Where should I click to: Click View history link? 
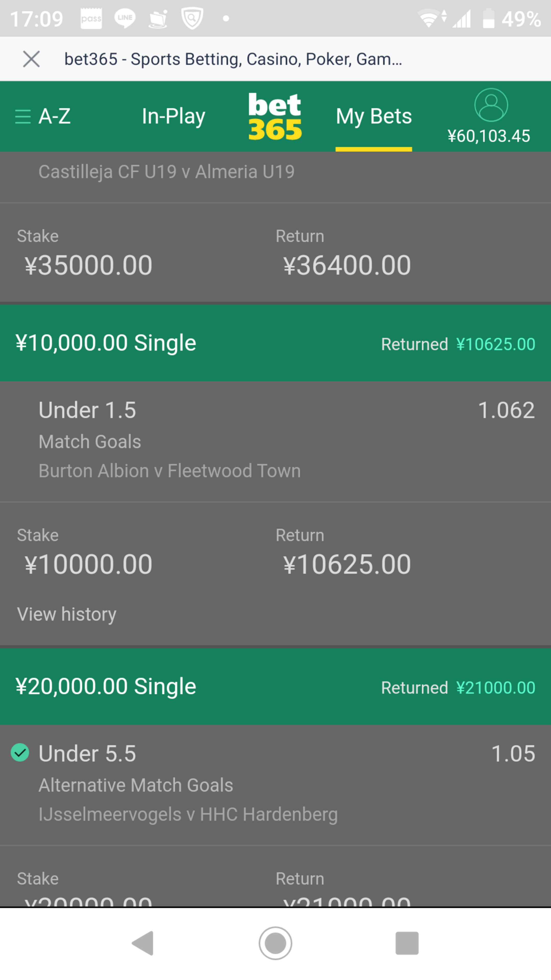click(x=67, y=614)
